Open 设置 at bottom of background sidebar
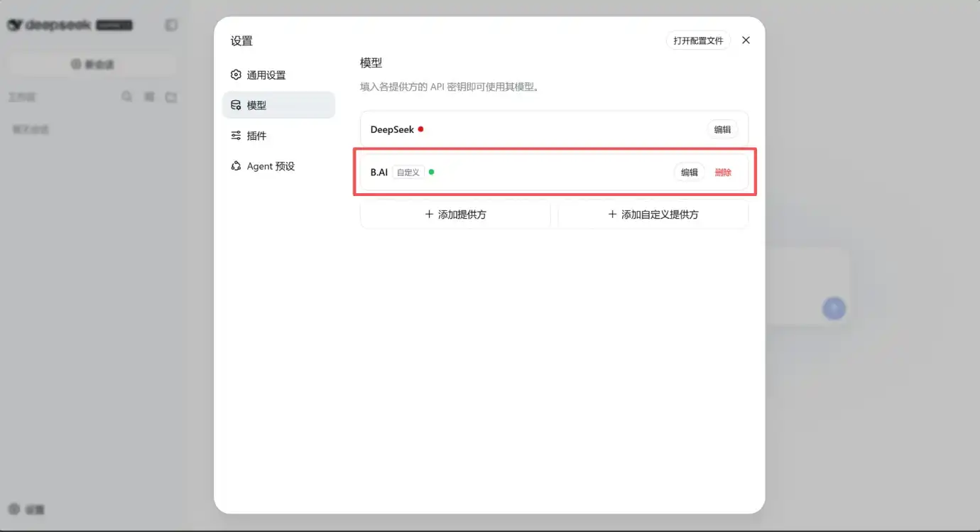 pos(27,509)
